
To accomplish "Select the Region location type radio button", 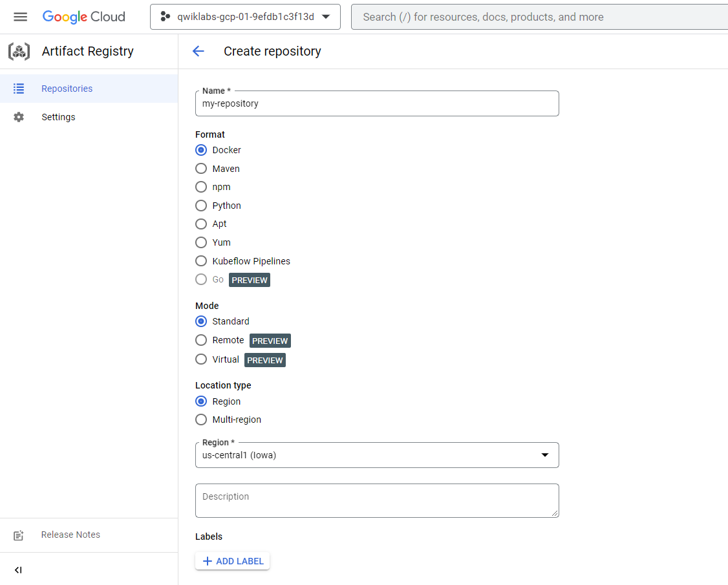I will click(x=201, y=401).
